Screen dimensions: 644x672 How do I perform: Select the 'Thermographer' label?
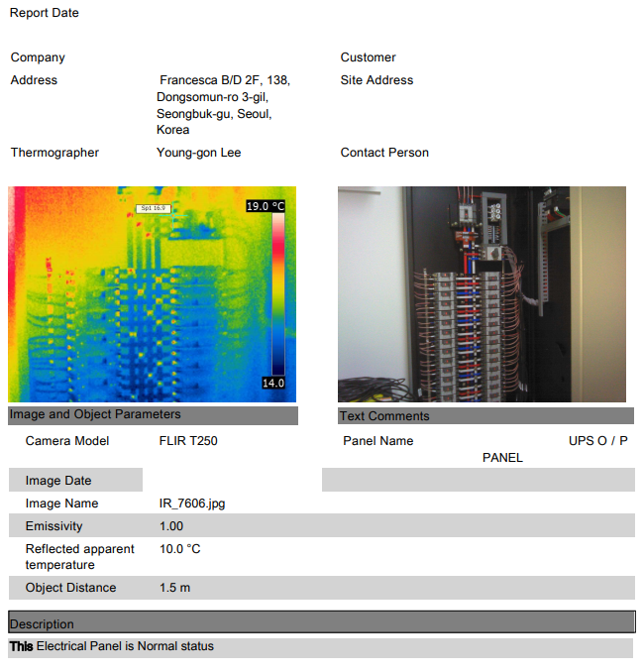(54, 153)
